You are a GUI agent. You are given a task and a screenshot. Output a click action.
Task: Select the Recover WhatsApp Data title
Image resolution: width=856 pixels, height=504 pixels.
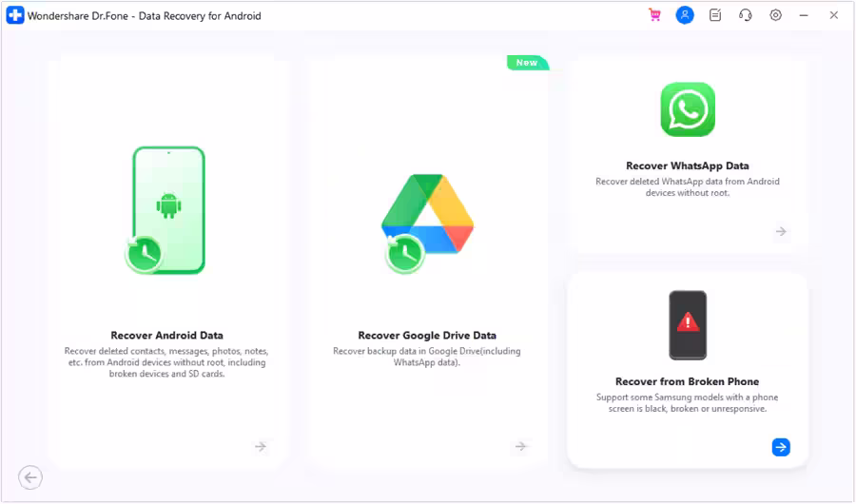tap(688, 165)
